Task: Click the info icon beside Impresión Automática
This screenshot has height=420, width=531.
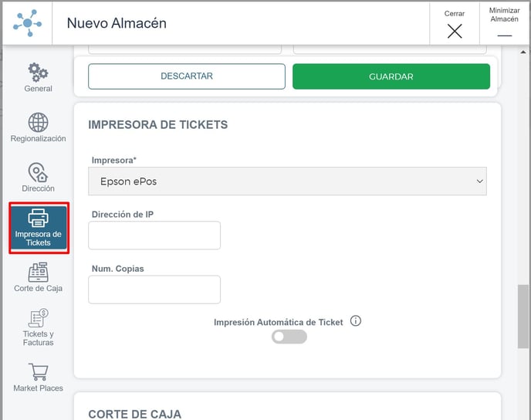Action: (356, 320)
